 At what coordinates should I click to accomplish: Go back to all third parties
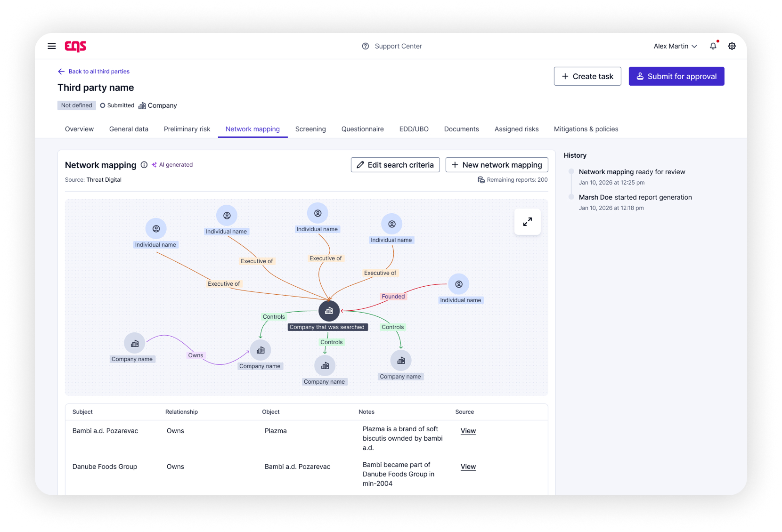coord(99,72)
